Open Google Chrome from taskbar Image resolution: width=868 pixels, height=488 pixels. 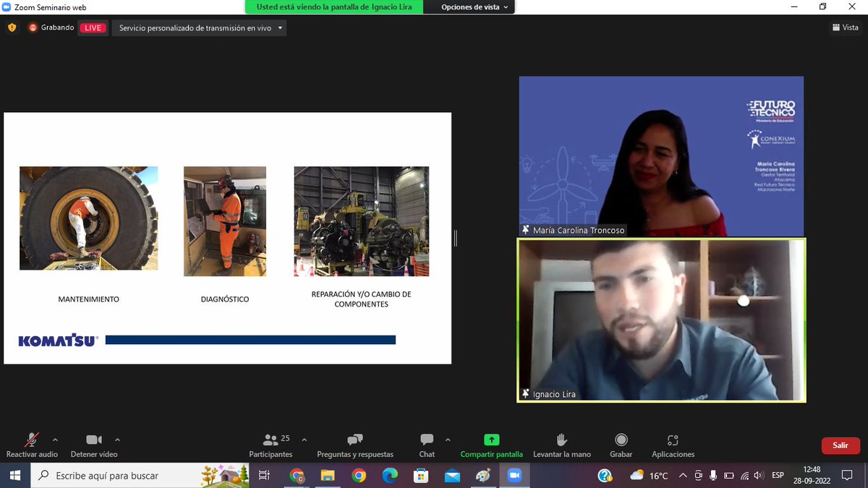pyautogui.click(x=359, y=475)
